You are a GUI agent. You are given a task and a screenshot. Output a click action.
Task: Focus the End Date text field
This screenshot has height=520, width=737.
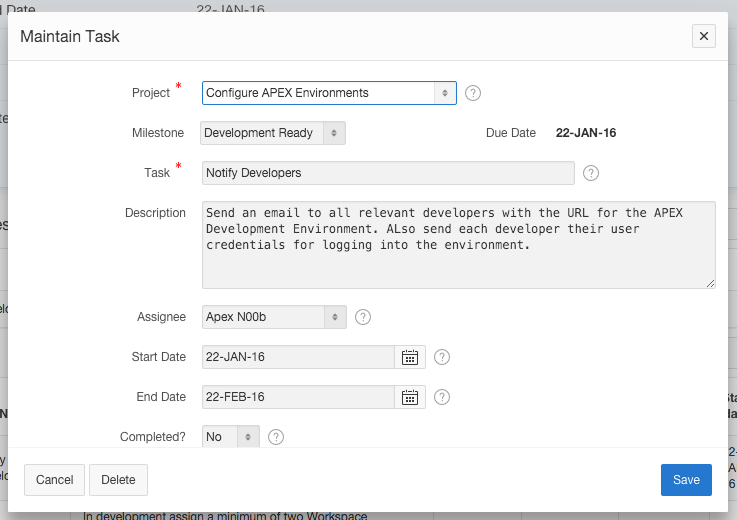tap(298, 397)
